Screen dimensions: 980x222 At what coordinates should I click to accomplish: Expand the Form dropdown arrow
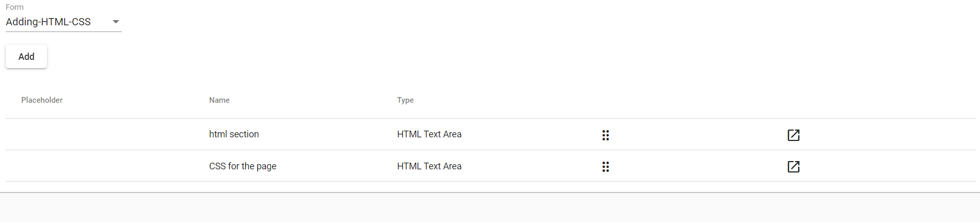click(x=116, y=22)
